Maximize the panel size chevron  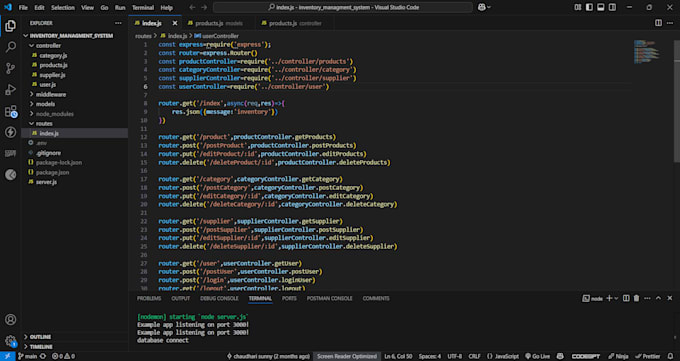[x=658, y=298]
